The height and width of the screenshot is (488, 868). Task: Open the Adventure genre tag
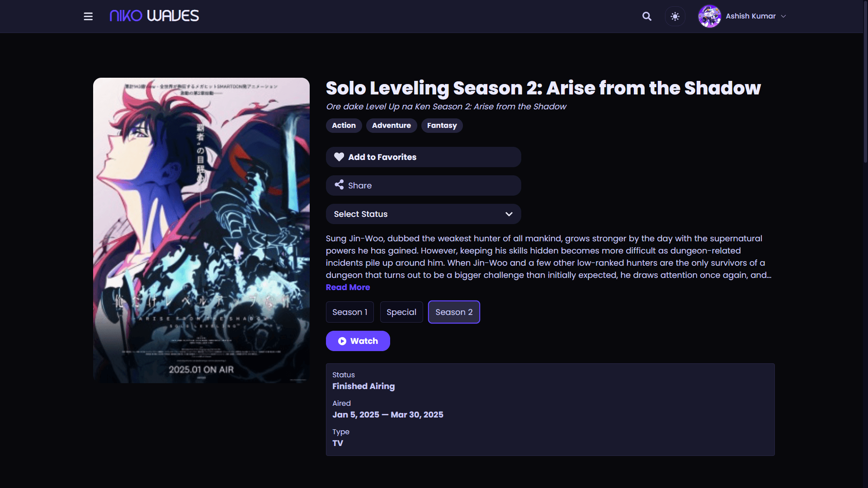[x=392, y=126]
